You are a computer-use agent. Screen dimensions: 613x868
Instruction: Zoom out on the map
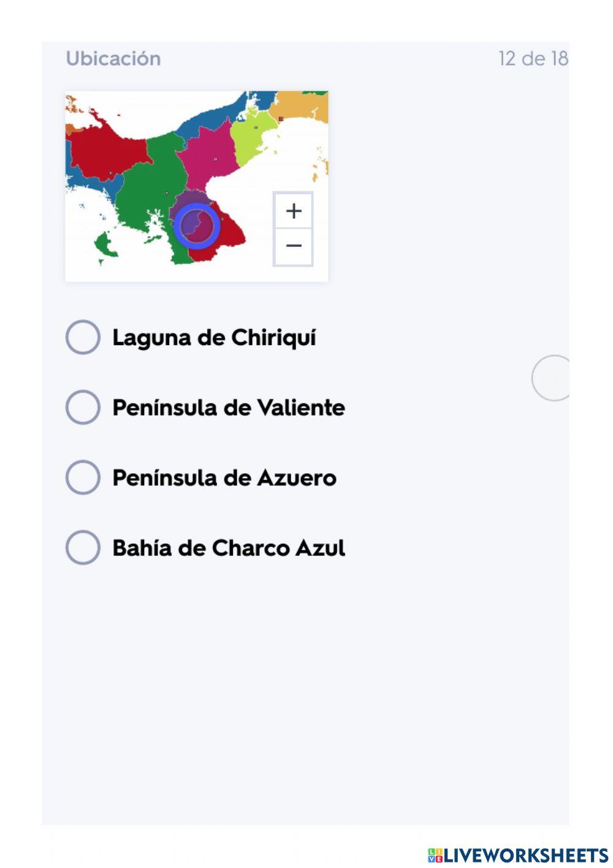click(294, 246)
